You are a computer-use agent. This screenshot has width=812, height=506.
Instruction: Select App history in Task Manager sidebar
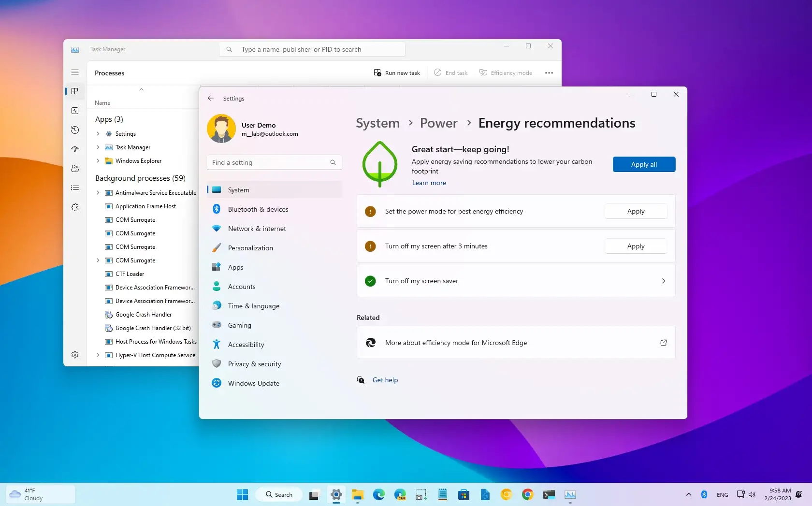[75, 130]
